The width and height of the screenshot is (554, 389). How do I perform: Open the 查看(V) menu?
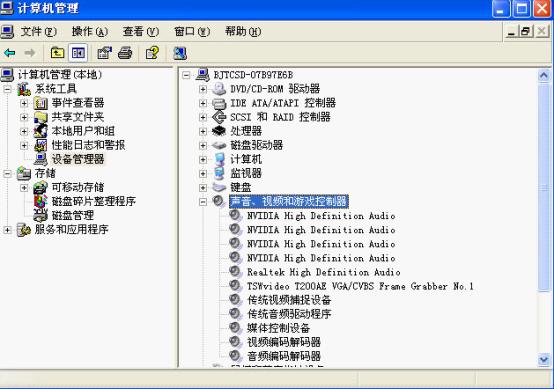[141, 32]
